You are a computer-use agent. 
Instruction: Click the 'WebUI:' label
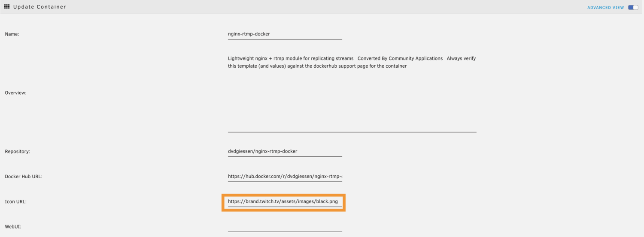click(13, 227)
